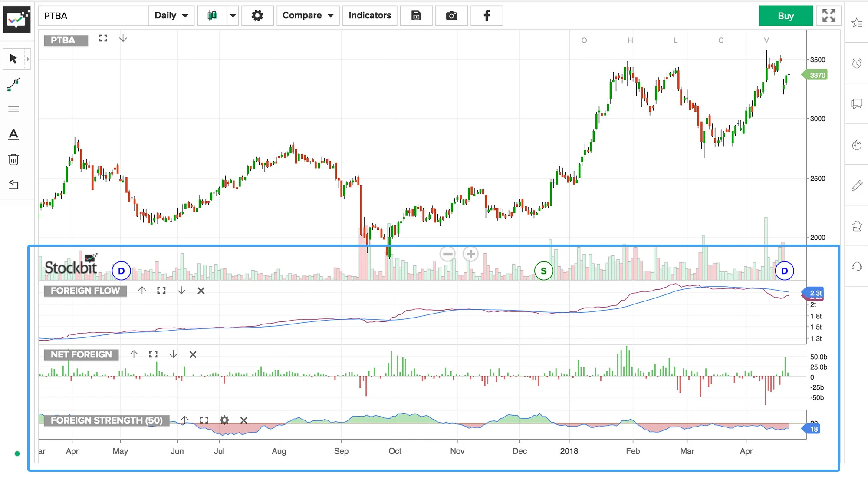Select the arrow pointer tool
The width and height of the screenshot is (868, 493).
(x=13, y=59)
